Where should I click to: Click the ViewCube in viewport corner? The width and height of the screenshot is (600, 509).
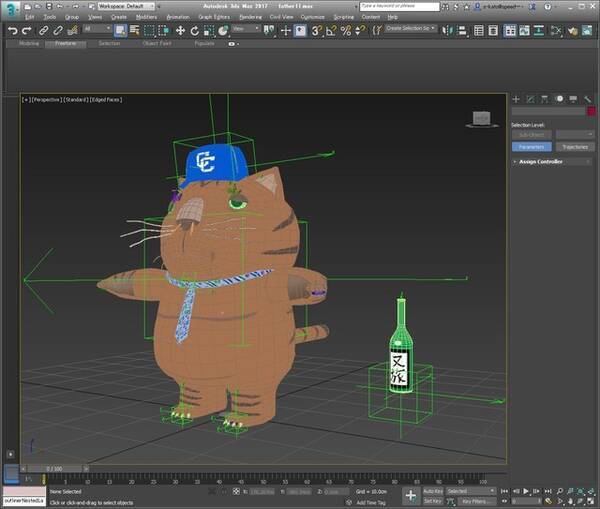point(483,118)
